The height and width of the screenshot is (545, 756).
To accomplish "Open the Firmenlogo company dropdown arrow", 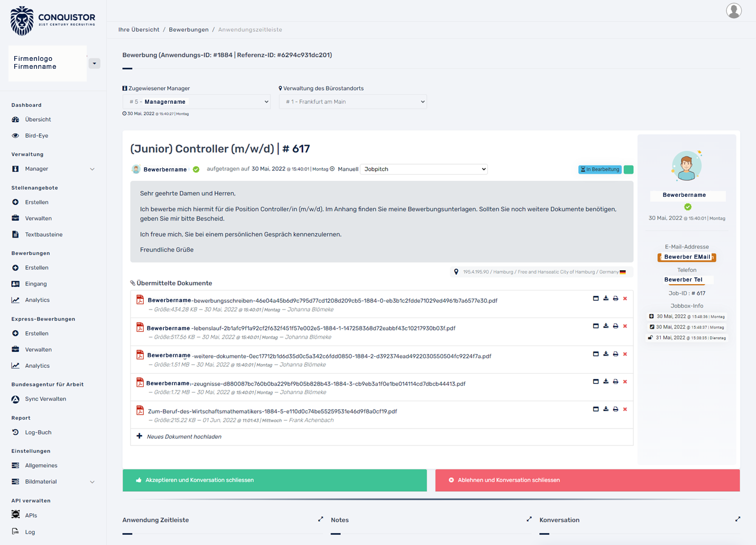I will pos(94,63).
